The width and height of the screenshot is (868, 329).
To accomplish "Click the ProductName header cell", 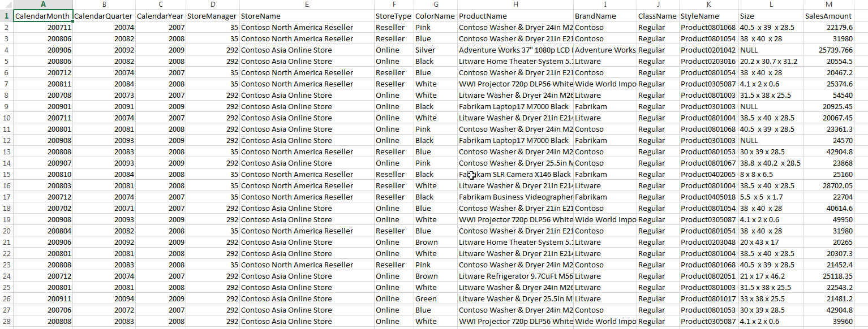I will click(x=515, y=16).
